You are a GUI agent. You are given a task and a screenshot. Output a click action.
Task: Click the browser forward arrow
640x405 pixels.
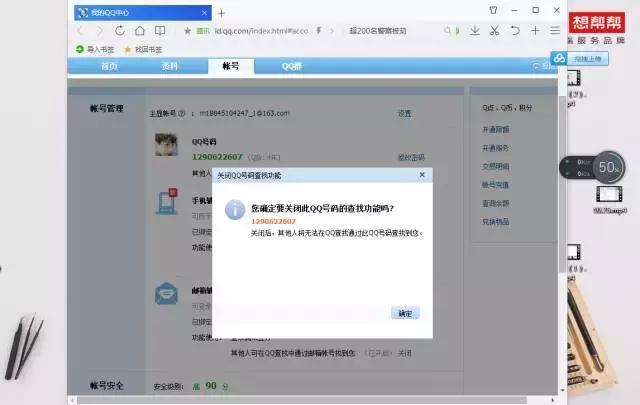(100, 31)
